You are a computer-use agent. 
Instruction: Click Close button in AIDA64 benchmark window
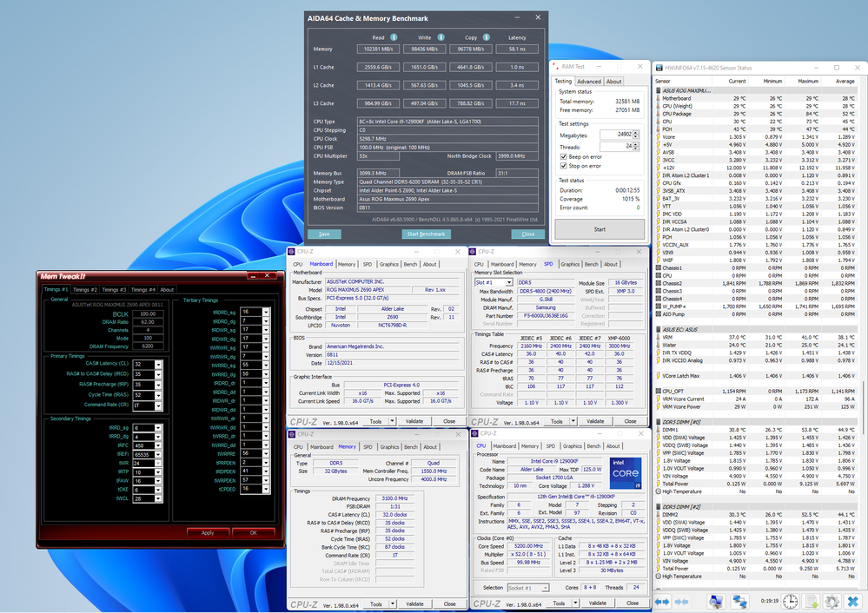(x=528, y=234)
